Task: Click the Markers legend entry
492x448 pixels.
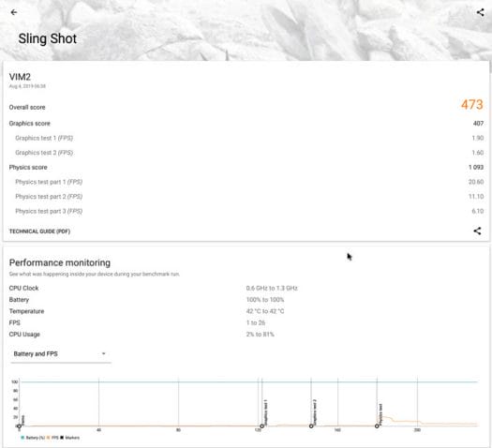Action: pos(69,438)
